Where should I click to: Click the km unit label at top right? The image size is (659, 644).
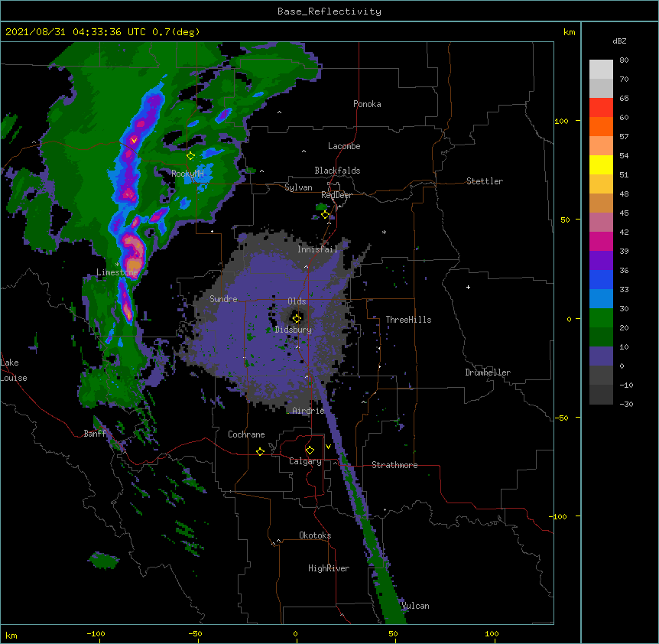[x=569, y=32]
